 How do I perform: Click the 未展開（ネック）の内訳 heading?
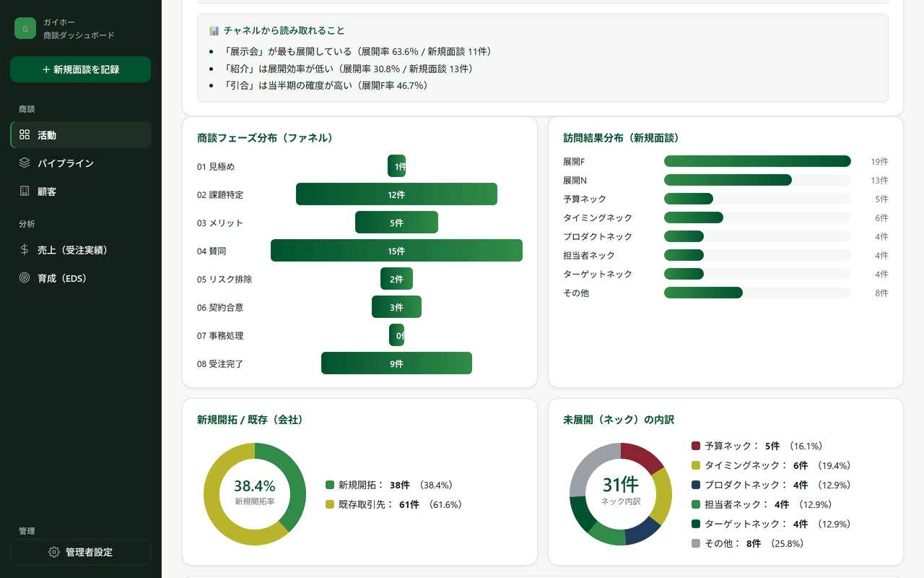619,420
